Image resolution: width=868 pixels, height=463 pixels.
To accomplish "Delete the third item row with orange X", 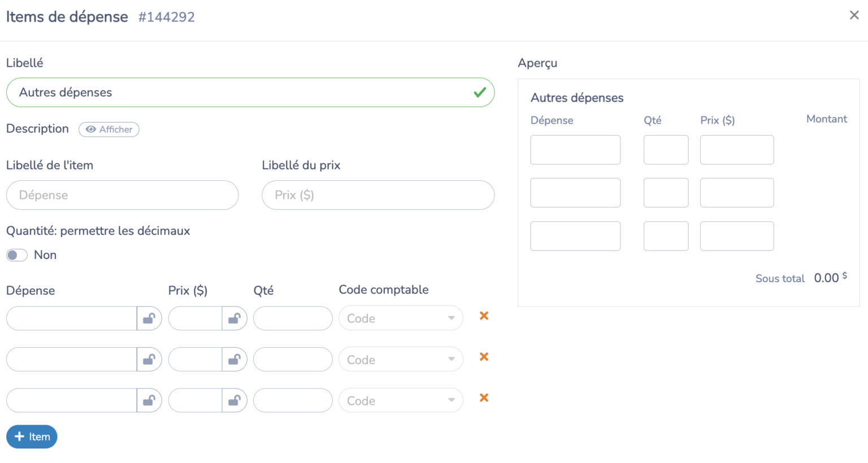I will (484, 398).
